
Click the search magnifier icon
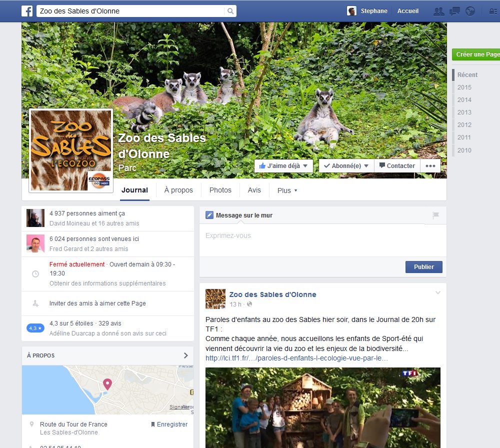(230, 11)
